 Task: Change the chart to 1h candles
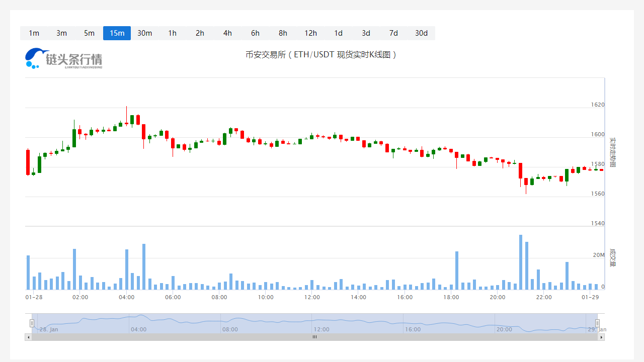[172, 33]
